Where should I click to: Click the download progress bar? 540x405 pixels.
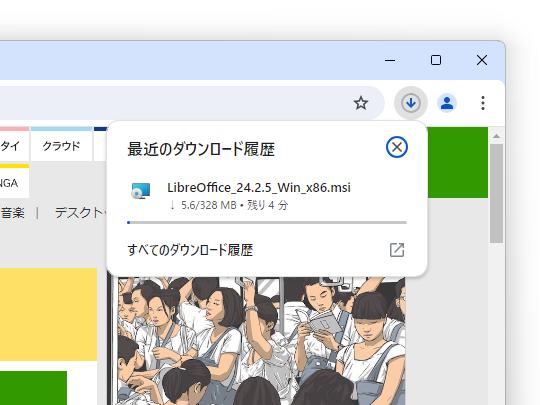pyautogui.click(x=267, y=222)
